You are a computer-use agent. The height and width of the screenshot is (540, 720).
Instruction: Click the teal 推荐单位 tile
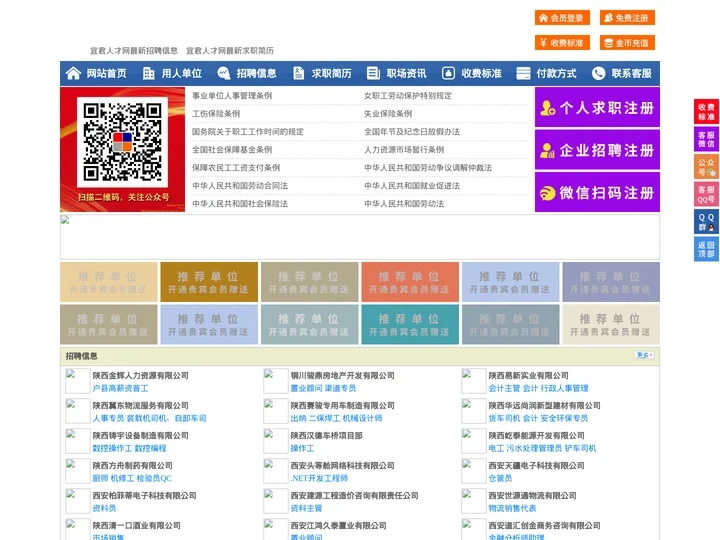click(x=410, y=324)
